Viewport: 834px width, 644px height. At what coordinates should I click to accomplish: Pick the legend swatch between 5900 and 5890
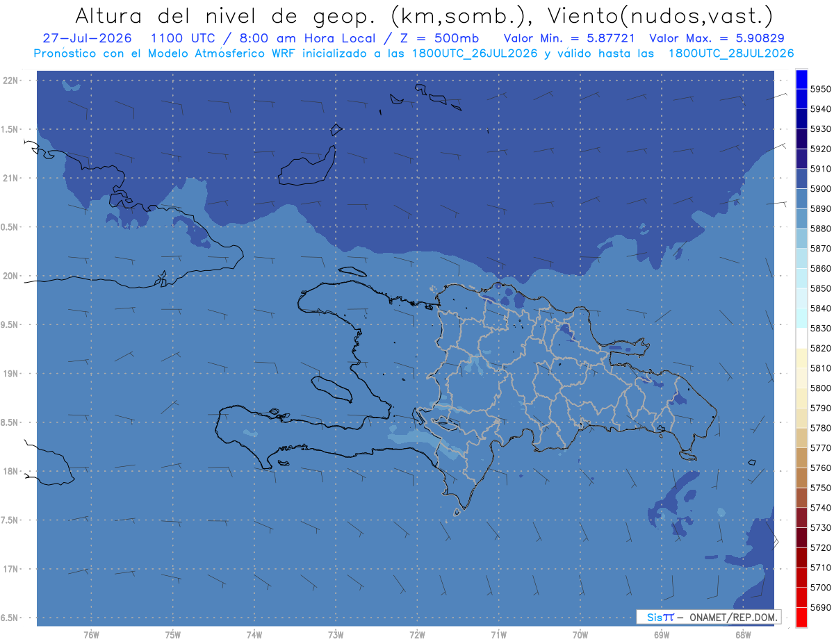click(x=801, y=199)
